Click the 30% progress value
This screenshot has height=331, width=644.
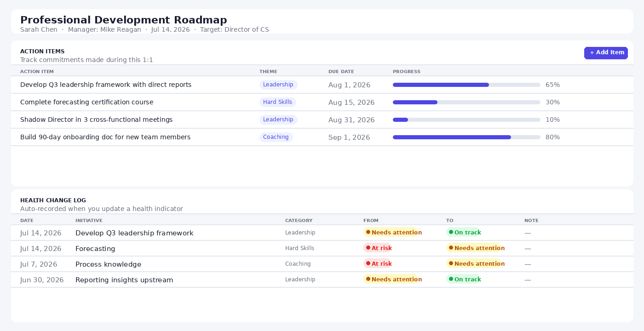(552, 103)
